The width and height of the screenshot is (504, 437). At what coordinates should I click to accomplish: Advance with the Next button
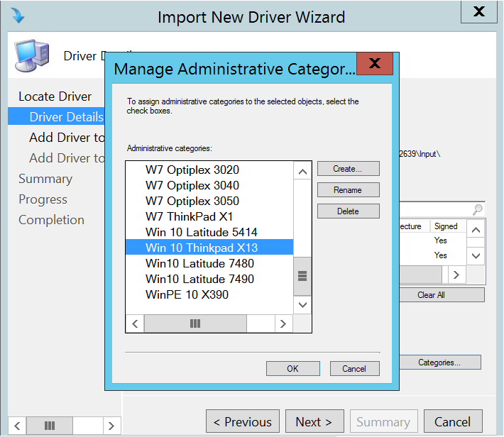[x=314, y=421]
